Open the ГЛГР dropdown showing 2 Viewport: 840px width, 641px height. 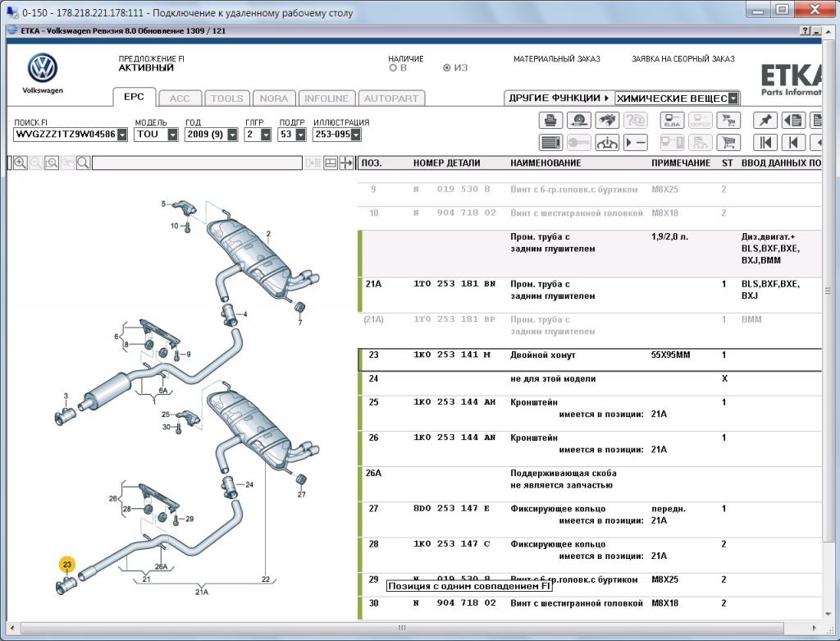266,135
